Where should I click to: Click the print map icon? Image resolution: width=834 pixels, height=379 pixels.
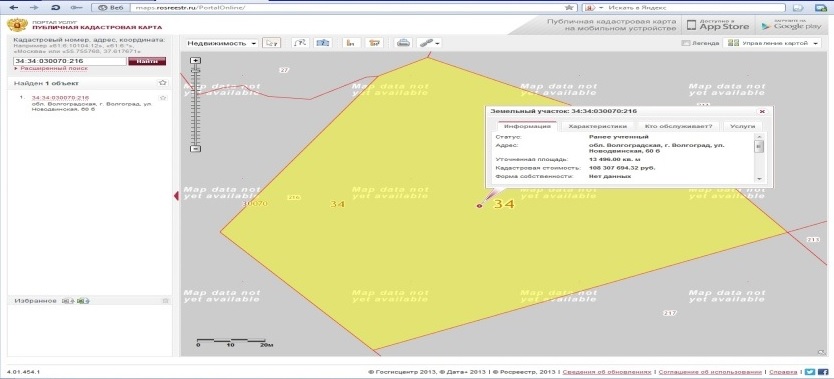(x=403, y=43)
